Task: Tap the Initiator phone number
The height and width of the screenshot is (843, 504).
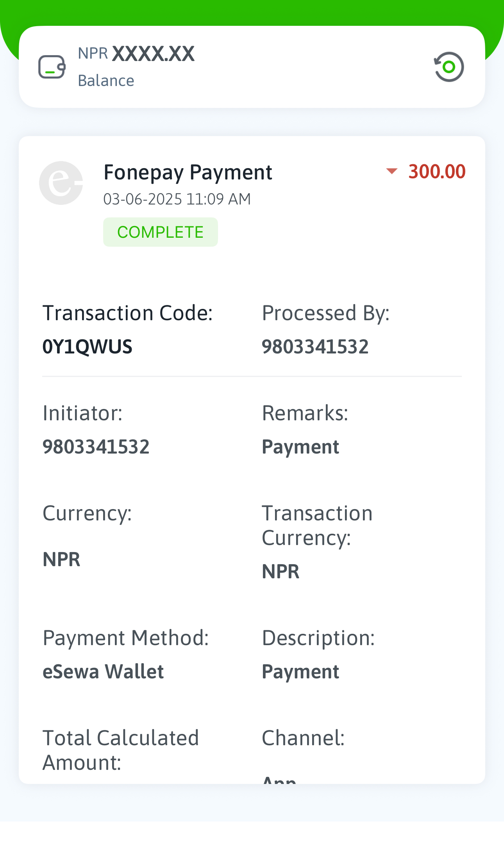Action: 96,447
